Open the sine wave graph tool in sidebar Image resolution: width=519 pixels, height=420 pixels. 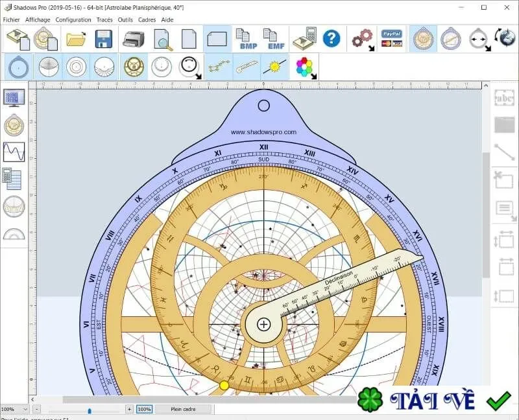coord(14,152)
